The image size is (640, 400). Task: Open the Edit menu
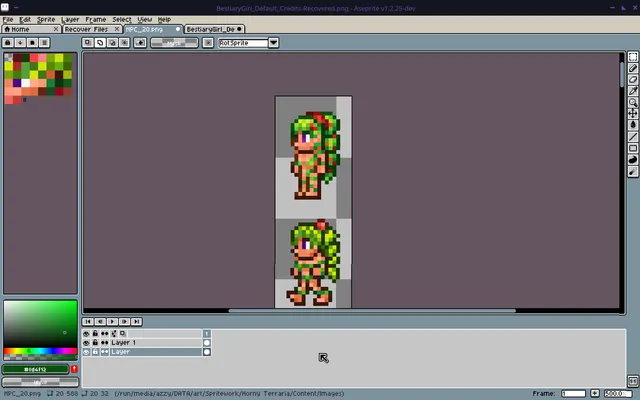pos(25,19)
